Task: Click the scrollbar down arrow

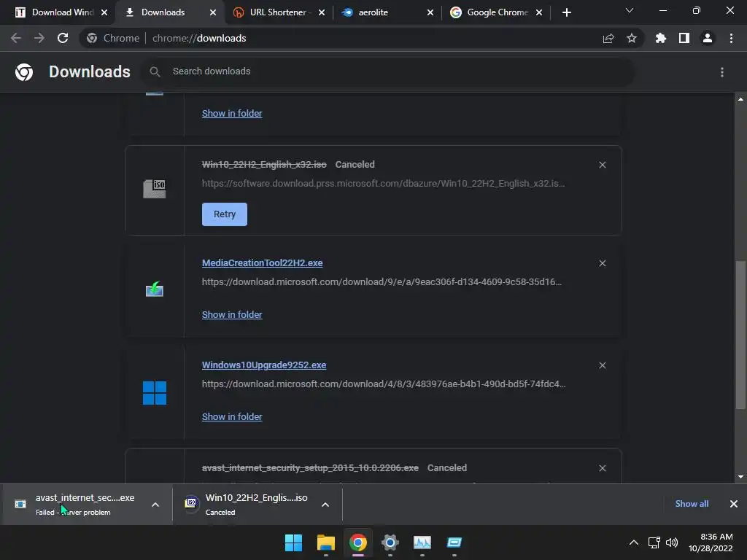Action: coord(740,477)
